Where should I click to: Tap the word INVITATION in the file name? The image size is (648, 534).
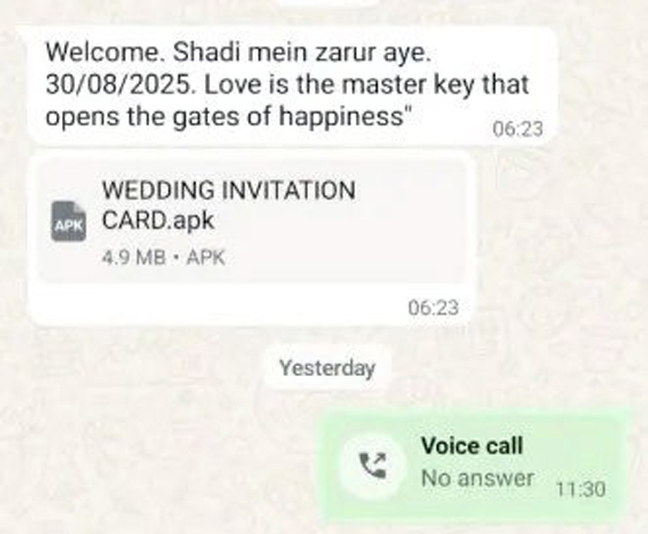tap(288, 191)
